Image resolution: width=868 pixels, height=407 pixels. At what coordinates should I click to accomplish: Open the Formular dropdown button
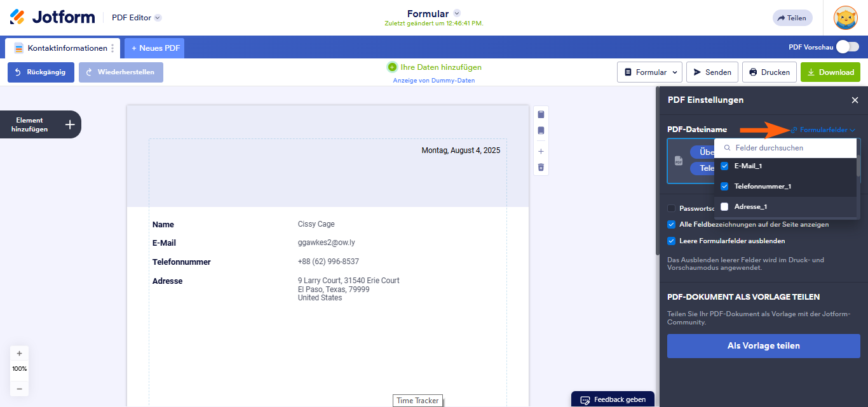[x=649, y=72]
